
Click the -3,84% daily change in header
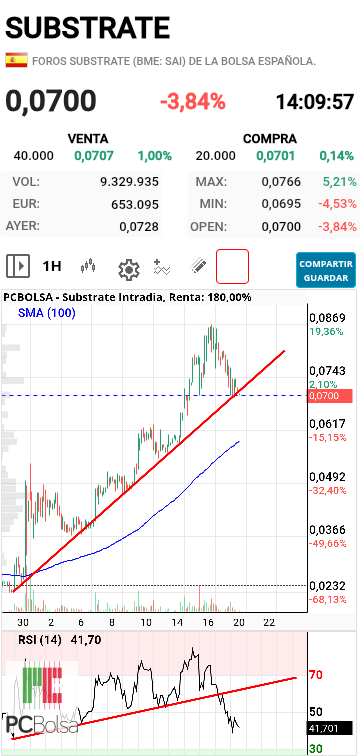click(193, 102)
